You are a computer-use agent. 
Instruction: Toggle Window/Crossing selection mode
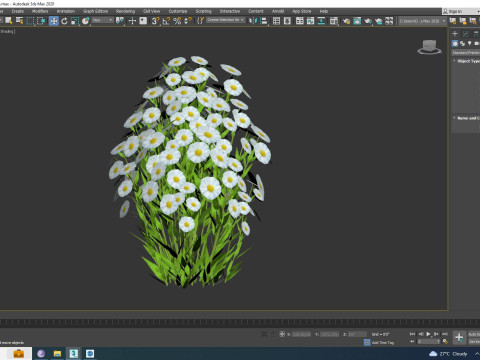click(x=41, y=21)
